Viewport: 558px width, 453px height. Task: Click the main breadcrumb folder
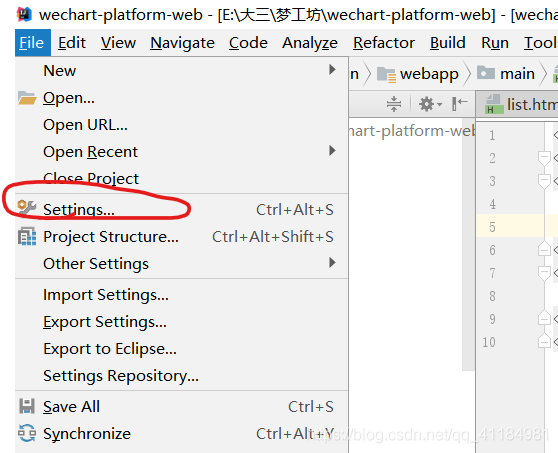tap(506, 74)
